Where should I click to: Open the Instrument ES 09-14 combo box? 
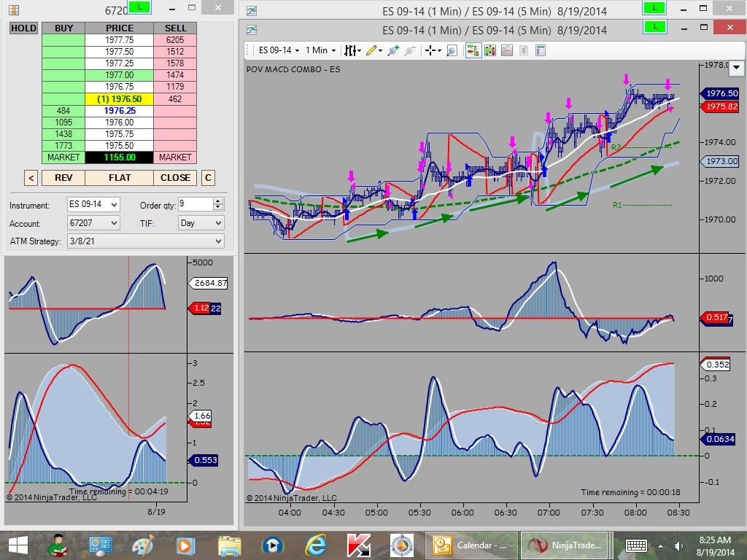(93, 205)
